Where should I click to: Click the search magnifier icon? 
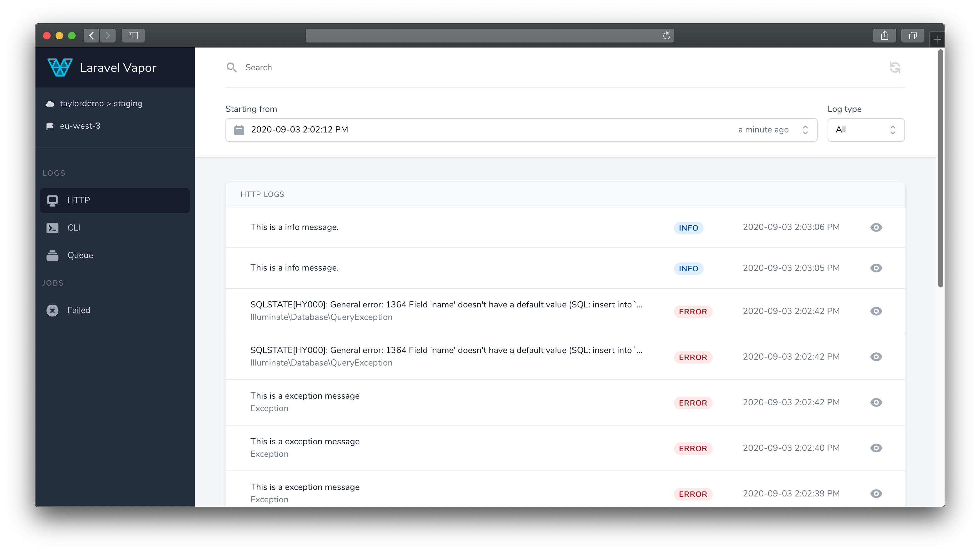pos(232,67)
